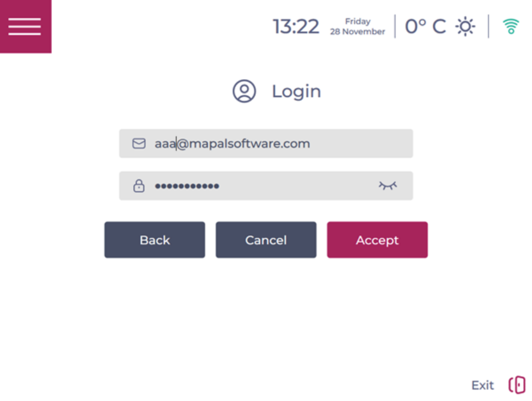532x401 pixels.
Task: Click the 13:22 clock display
Action: 296,27
